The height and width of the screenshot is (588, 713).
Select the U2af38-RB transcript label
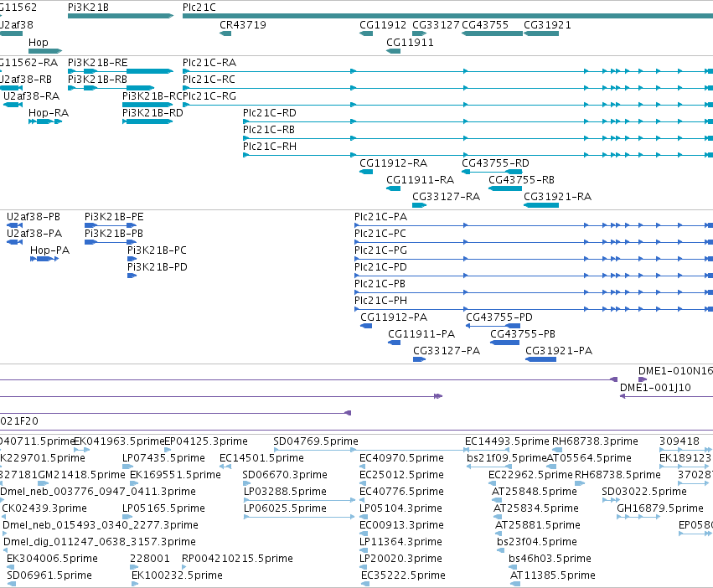[26, 79]
